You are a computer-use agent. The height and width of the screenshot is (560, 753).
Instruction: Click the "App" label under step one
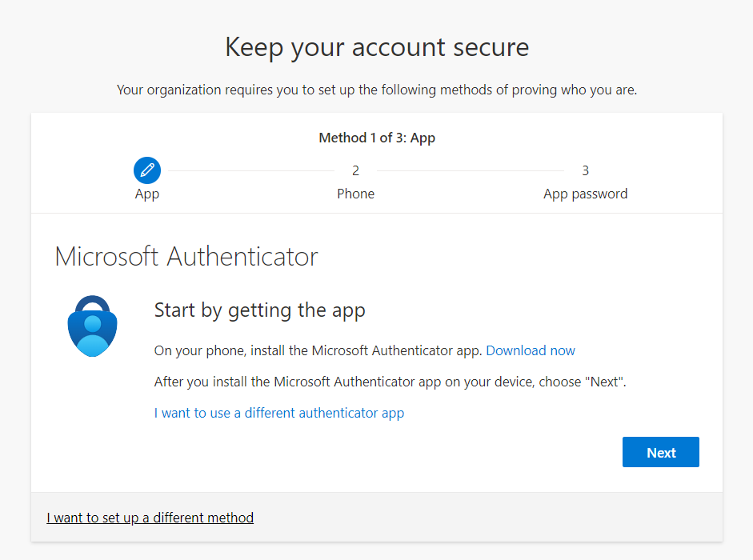pyautogui.click(x=147, y=194)
